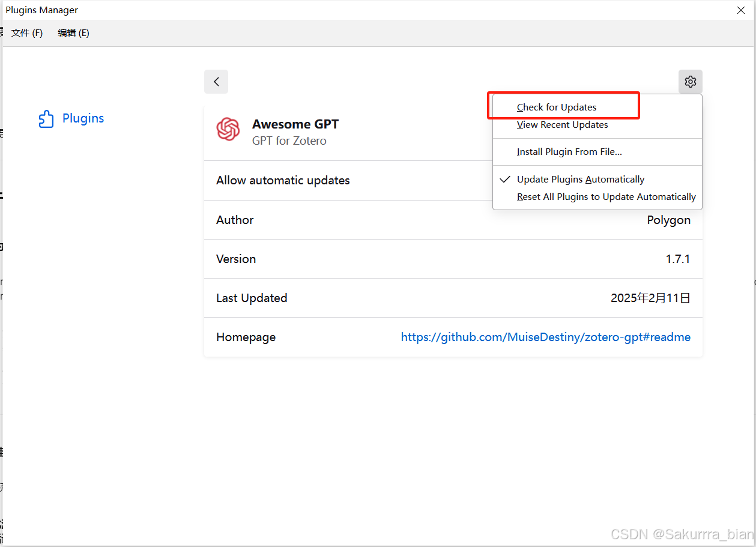This screenshot has height=547, width=756.
Task: Choose Install Plugin From File
Action: tap(569, 151)
